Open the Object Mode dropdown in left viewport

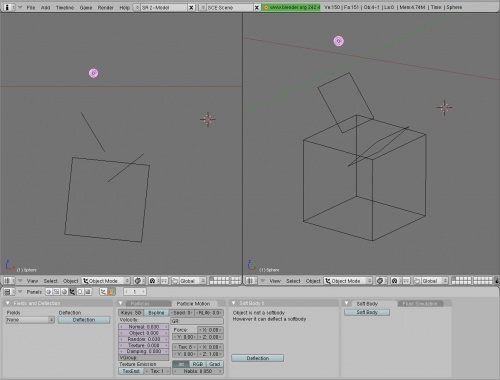click(x=106, y=281)
